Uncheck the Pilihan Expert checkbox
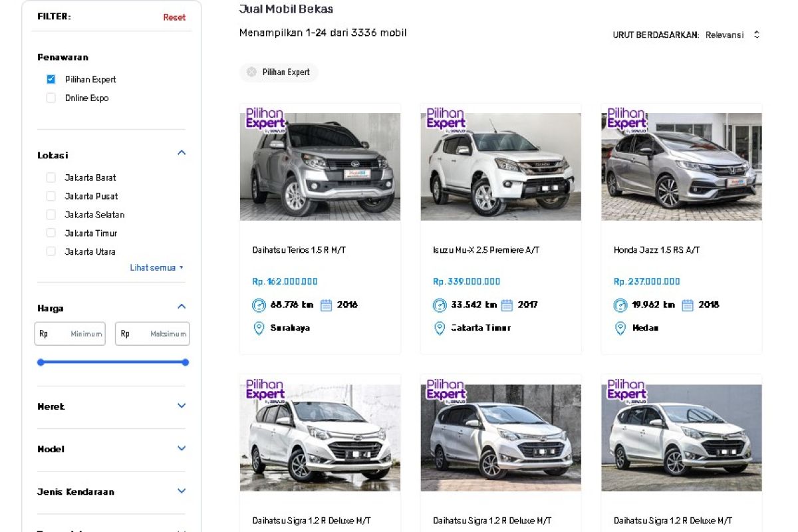Viewport: 798px width, 532px height. click(x=51, y=79)
